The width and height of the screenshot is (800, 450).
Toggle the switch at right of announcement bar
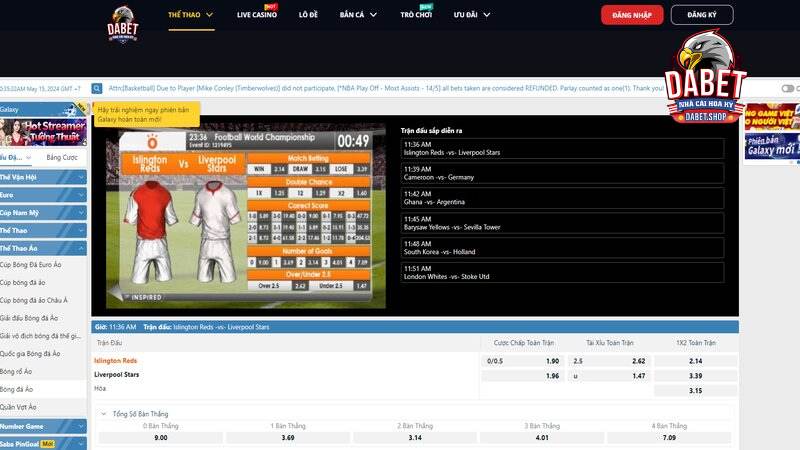[788, 88]
